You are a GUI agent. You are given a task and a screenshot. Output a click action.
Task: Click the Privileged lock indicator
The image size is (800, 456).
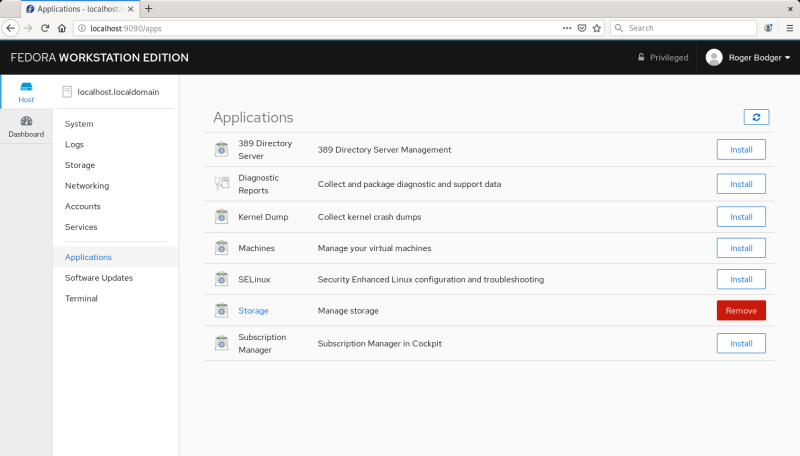point(663,58)
